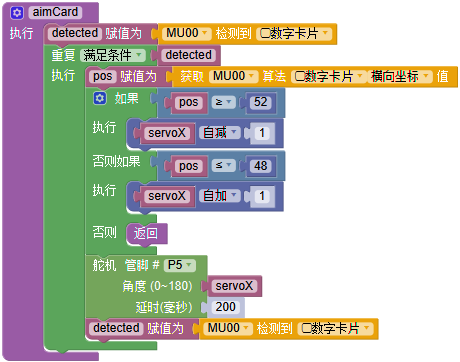Select the pos variable compared to 52

coord(189,102)
